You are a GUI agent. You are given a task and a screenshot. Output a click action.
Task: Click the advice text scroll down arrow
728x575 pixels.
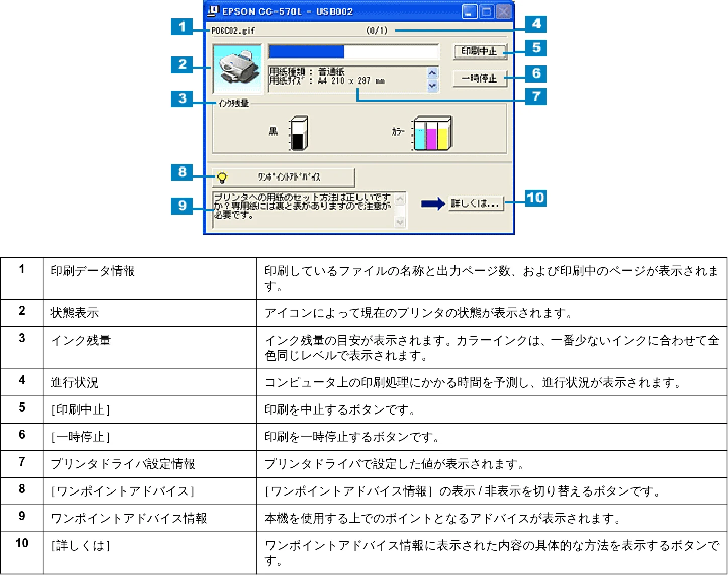click(x=400, y=222)
